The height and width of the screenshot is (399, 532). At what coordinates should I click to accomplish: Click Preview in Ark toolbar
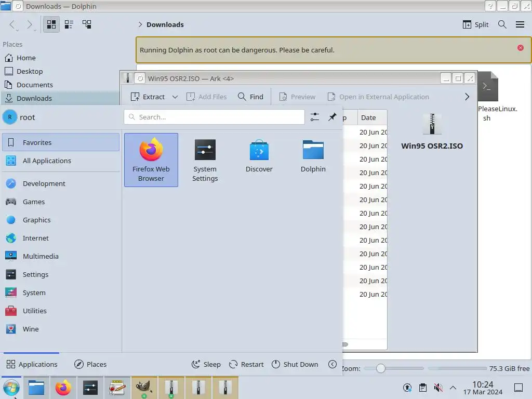(297, 97)
